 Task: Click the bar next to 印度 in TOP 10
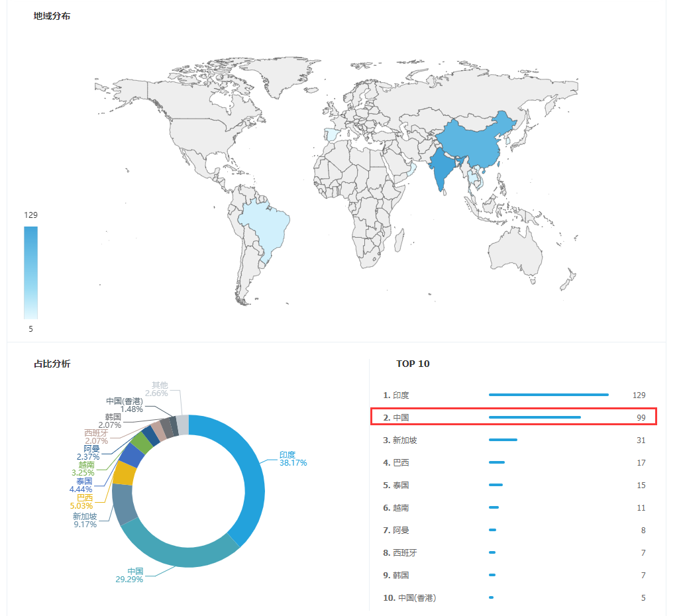point(549,394)
